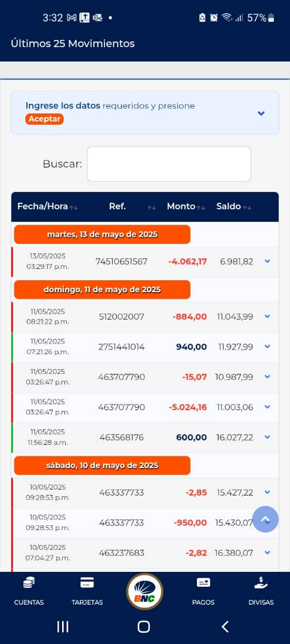
Task: Tap the Android back navigation arrow
Action: [x=225, y=626]
